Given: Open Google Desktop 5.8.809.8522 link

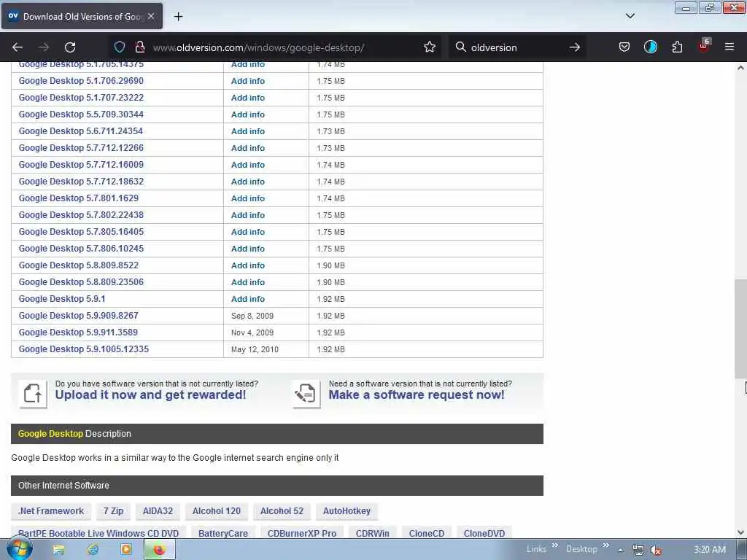Looking at the screenshot, I should click(x=79, y=265).
